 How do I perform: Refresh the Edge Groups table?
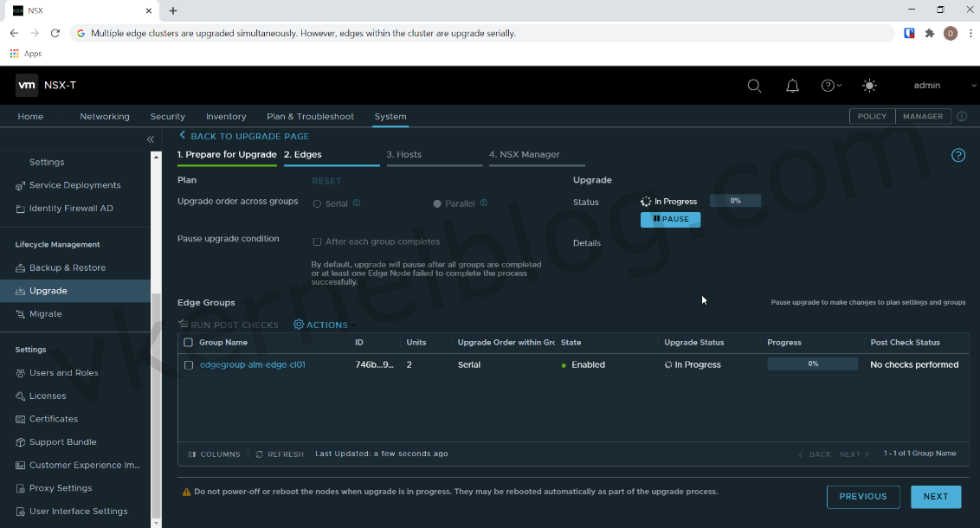click(x=279, y=454)
